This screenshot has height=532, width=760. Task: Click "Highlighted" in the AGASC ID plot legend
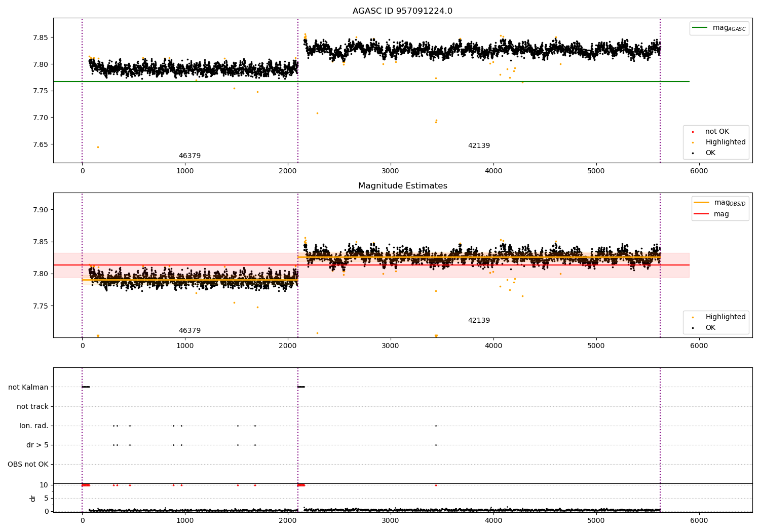pyautogui.click(x=726, y=142)
